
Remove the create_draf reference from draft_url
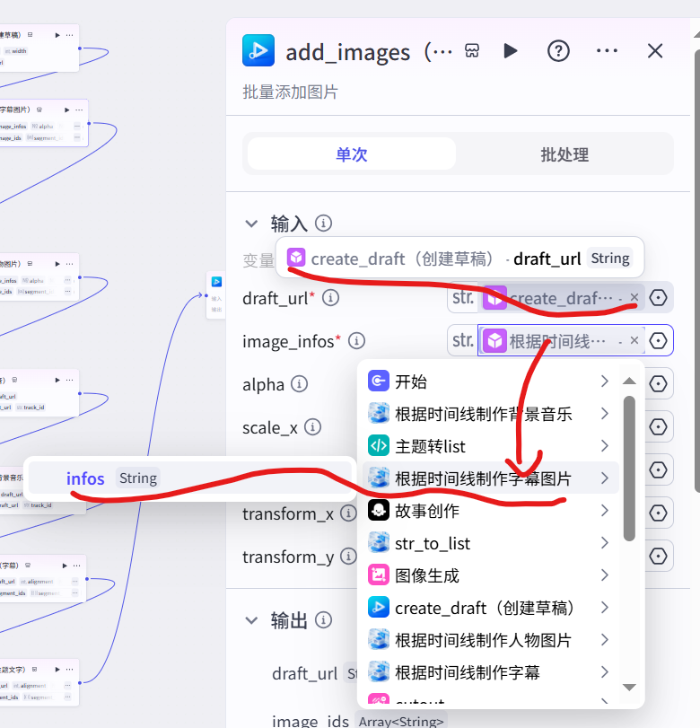[x=634, y=297]
